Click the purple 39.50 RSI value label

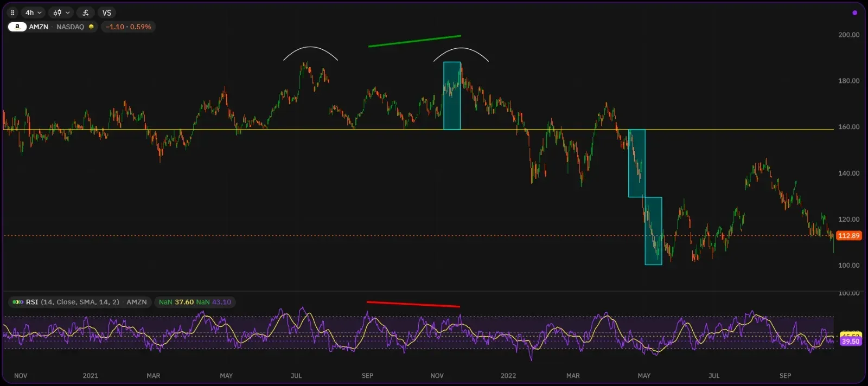[851, 342]
